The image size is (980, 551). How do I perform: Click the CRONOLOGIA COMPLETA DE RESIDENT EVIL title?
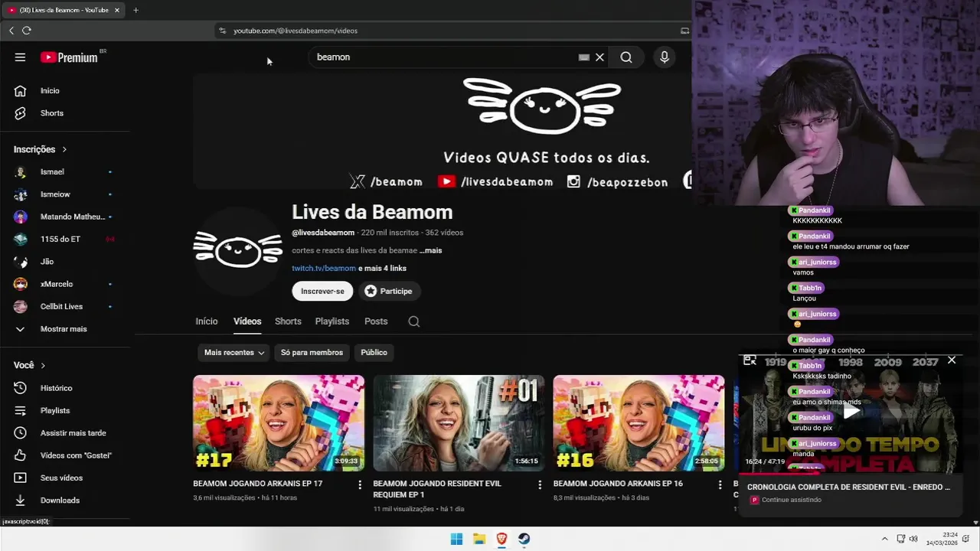coord(848,487)
